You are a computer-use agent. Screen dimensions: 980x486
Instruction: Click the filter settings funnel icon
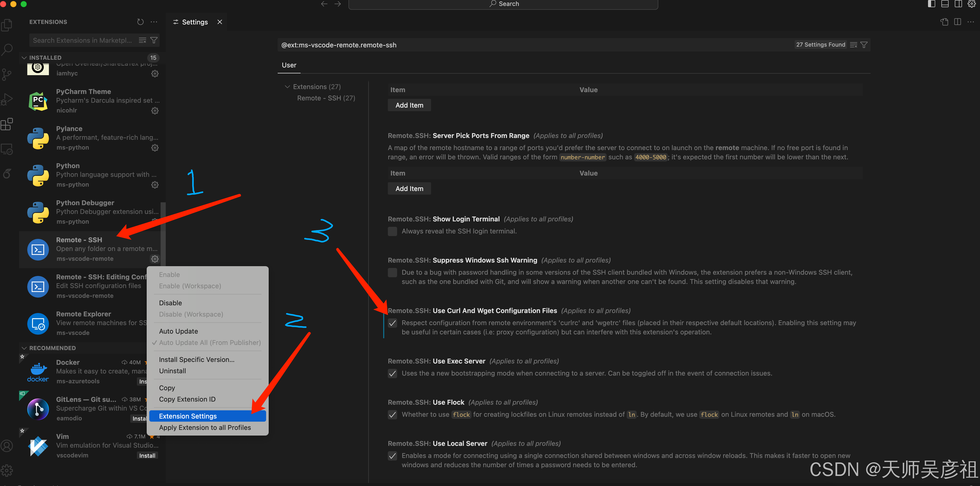(x=864, y=45)
